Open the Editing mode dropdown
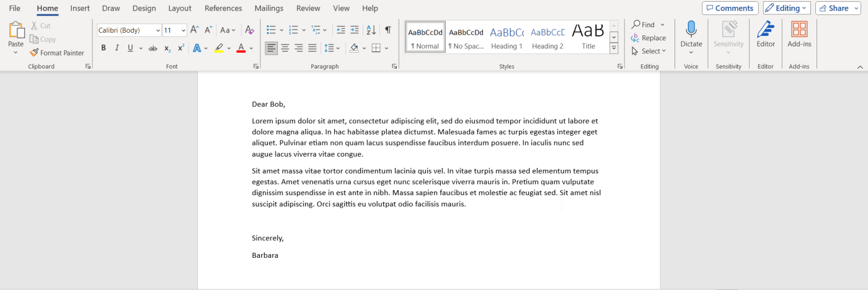Image resolution: width=868 pixels, height=290 pixels. coord(787,8)
